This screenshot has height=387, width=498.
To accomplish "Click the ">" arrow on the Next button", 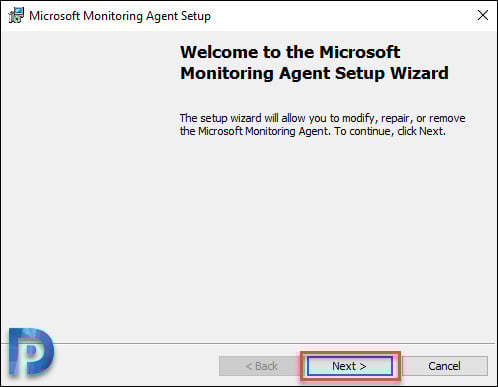I will pos(363,366).
